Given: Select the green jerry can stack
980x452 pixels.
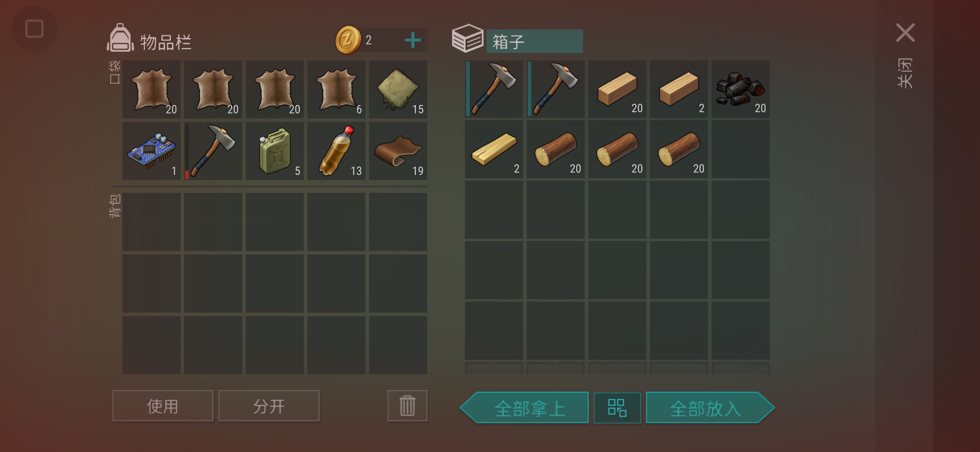Looking at the screenshot, I should (x=275, y=151).
